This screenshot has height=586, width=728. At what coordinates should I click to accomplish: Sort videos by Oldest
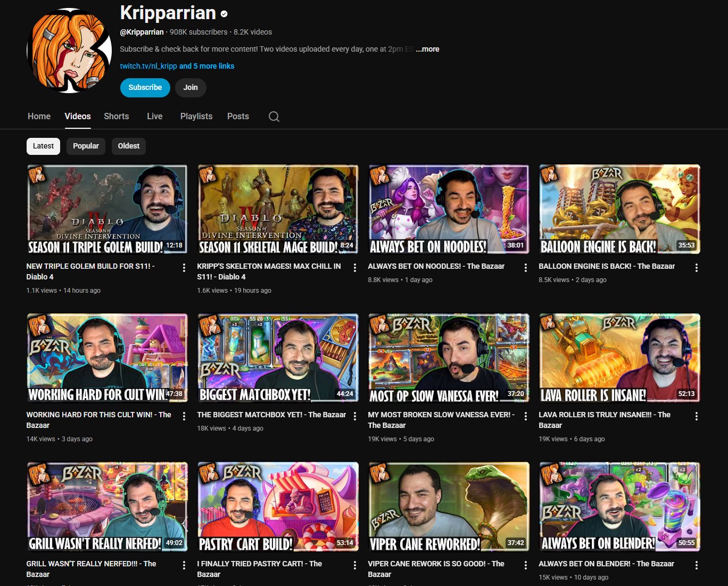pos(129,146)
